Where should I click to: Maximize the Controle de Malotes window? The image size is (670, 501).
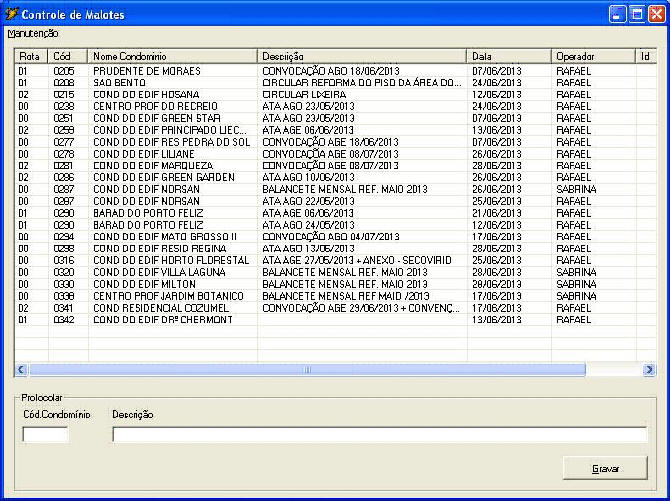(635, 15)
